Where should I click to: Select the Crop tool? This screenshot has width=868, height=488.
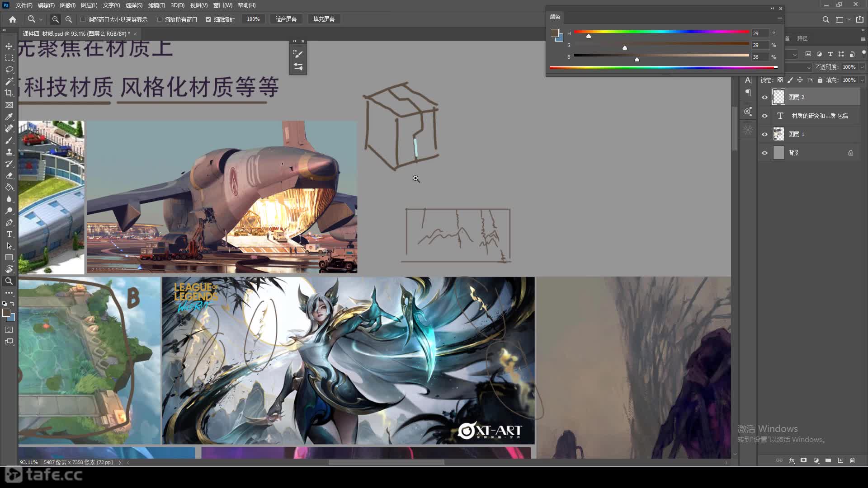point(9,93)
